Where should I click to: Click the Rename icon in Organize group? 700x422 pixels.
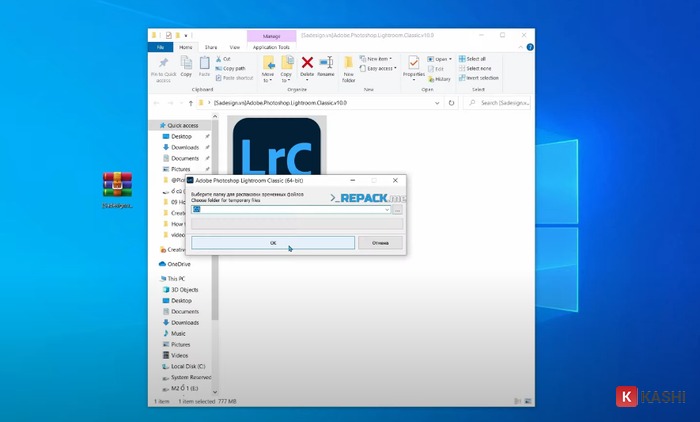tap(326, 64)
